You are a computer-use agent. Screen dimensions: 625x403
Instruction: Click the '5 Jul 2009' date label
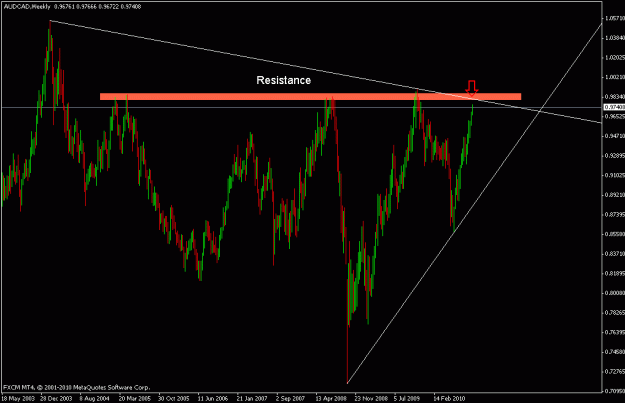[x=407, y=399]
